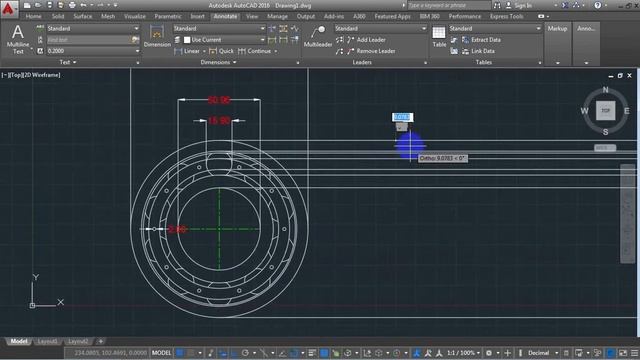Click the Workspace Switching gear icon
This screenshot has width=640, height=360.
pyautogui.click(x=489, y=353)
